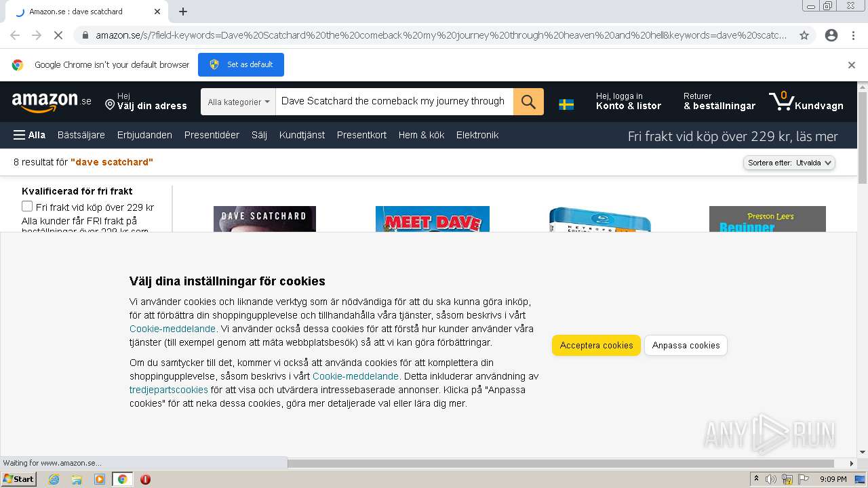Open the Kundvagn shopping cart
Image resolution: width=868 pixels, height=488 pixels.
806,102
